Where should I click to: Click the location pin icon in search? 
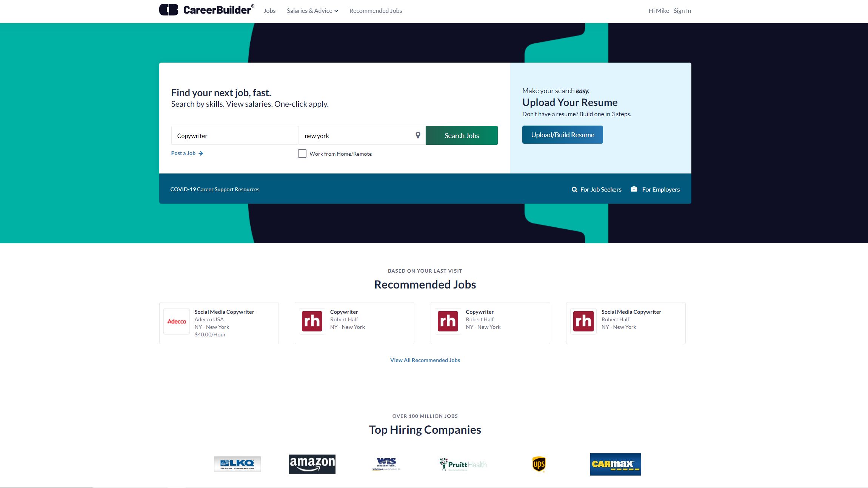pyautogui.click(x=417, y=135)
